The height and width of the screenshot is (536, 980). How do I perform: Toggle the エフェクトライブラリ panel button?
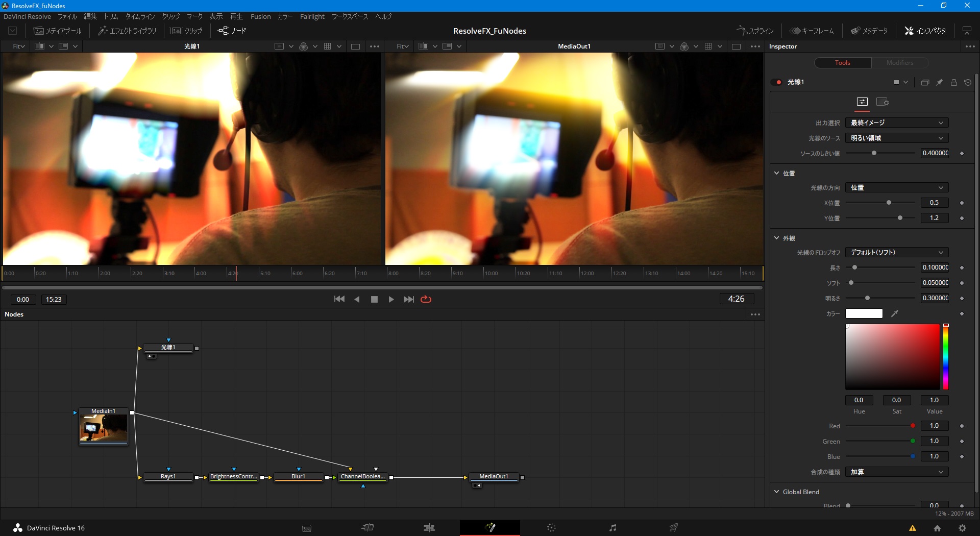pyautogui.click(x=127, y=31)
